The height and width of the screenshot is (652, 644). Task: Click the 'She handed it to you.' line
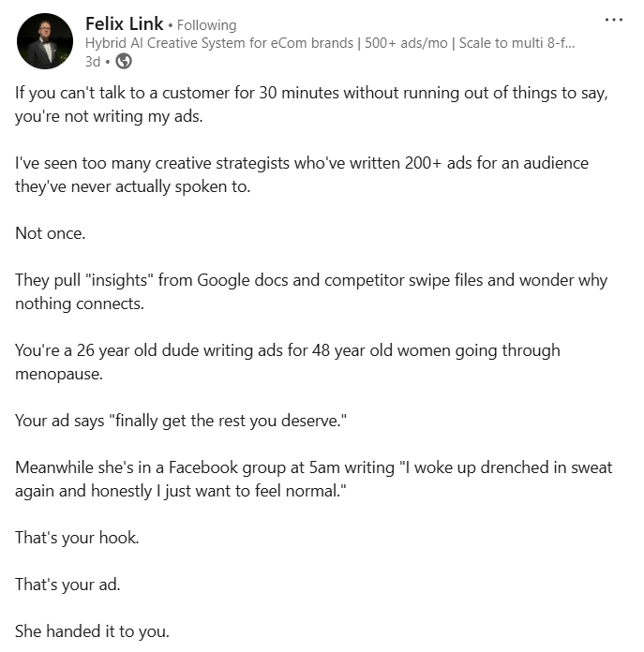(92, 631)
